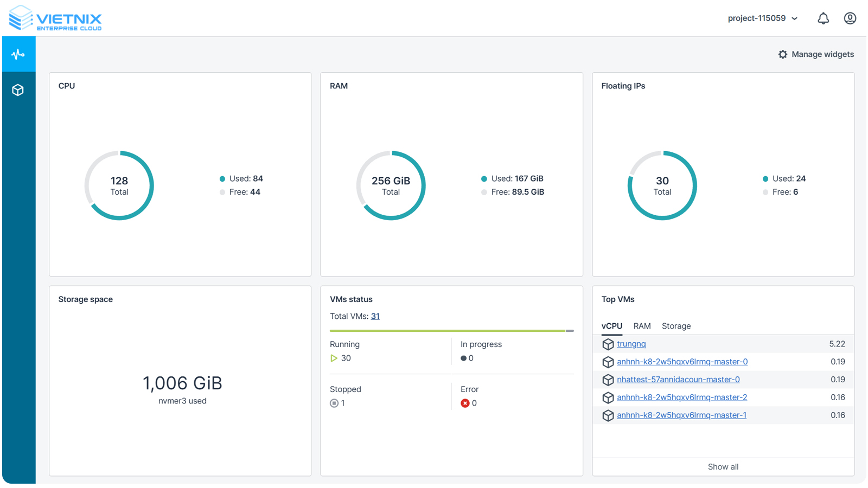Image resolution: width=868 pixels, height=488 pixels.
Task: Click Show all in the Top VMs panel
Action: pyautogui.click(x=723, y=466)
